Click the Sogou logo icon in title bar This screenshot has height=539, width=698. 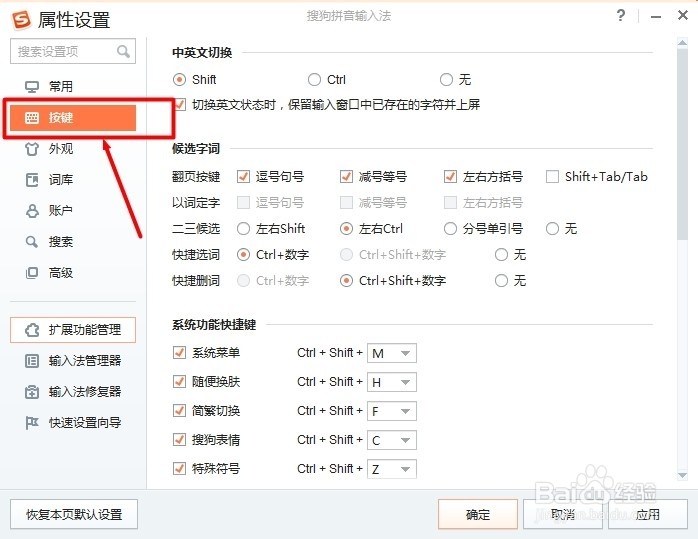coord(21,19)
